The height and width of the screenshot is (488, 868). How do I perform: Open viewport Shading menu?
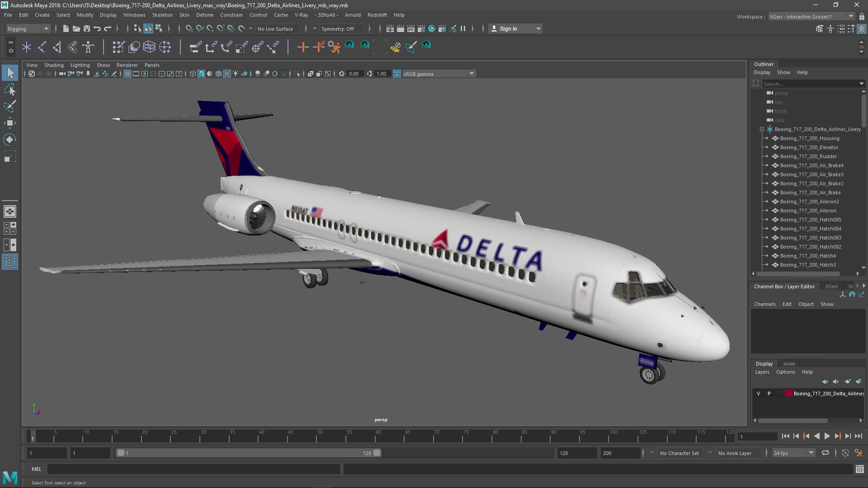[x=54, y=65]
